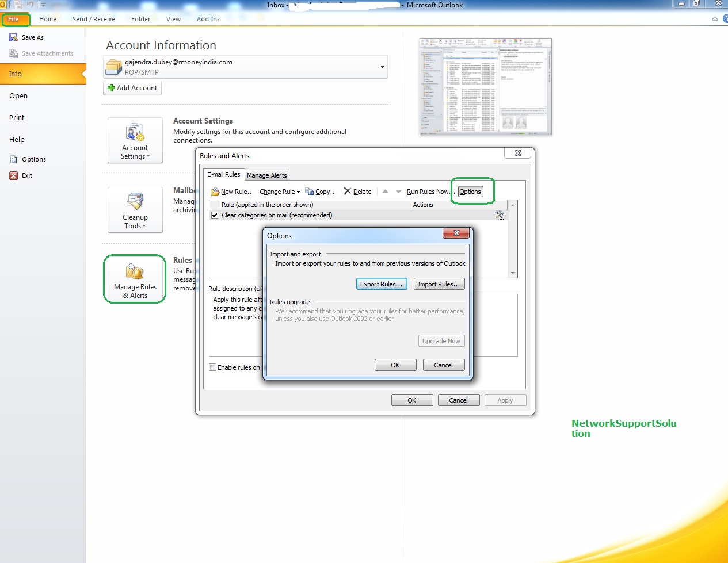Expand the email account dropdown

[x=382, y=67]
